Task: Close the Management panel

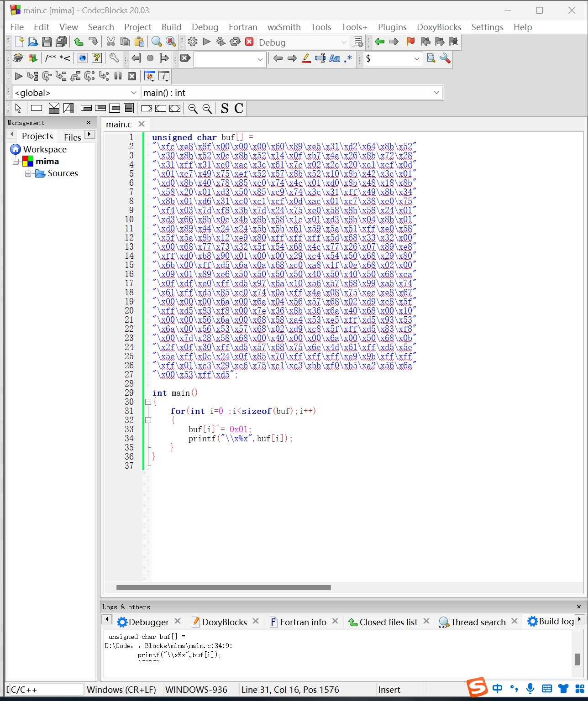Action: pyautogui.click(x=89, y=123)
